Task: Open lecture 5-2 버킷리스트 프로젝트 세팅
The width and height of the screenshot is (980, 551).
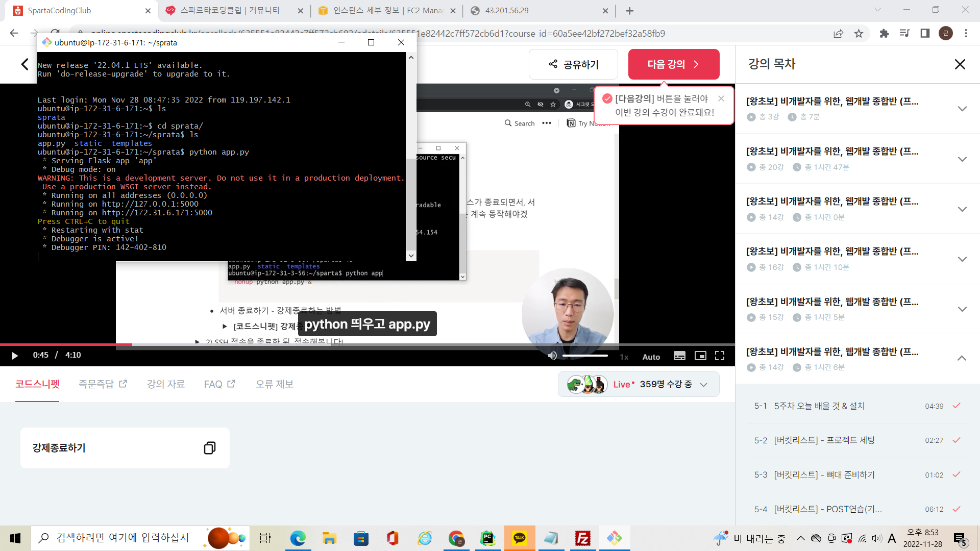Action: [857, 440]
